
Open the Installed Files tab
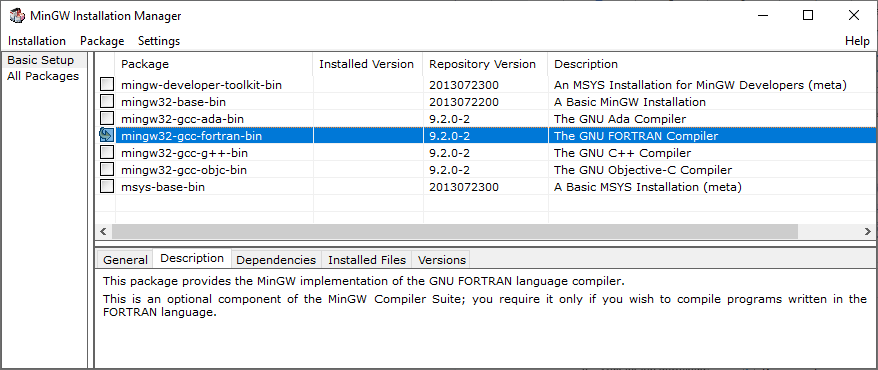[x=367, y=260]
